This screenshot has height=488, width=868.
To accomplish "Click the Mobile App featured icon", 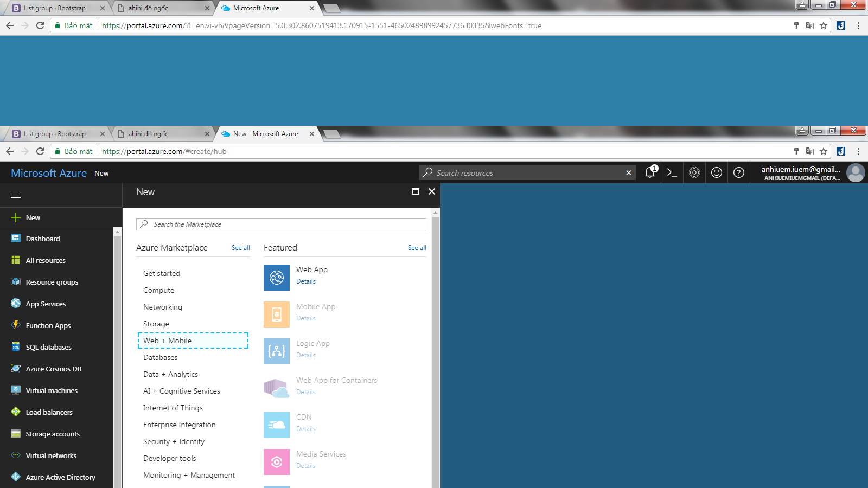I will (277, 314).
